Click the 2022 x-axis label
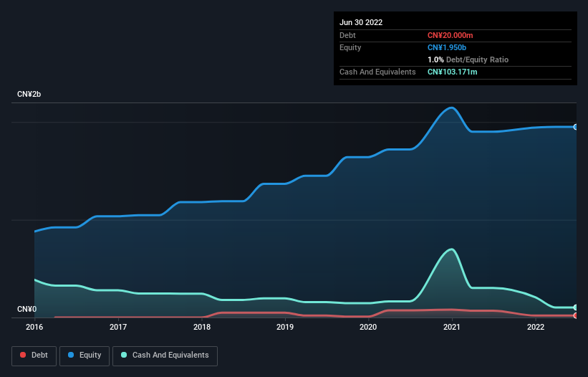The width and height of the screenshot is (588, 377). 536,327
